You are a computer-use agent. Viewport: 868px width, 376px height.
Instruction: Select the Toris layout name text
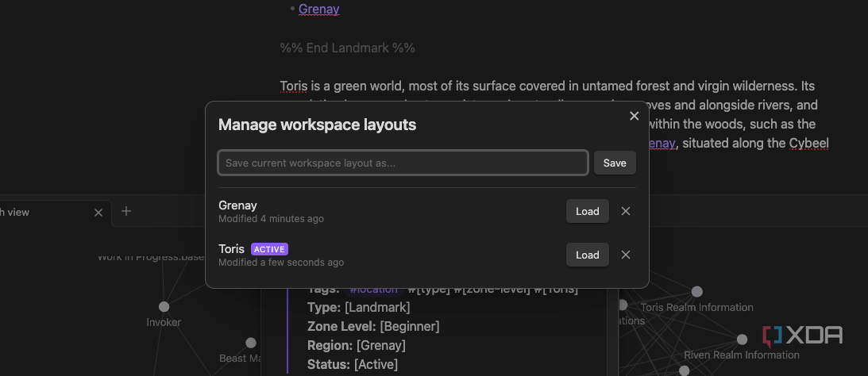tap(231, 249)
